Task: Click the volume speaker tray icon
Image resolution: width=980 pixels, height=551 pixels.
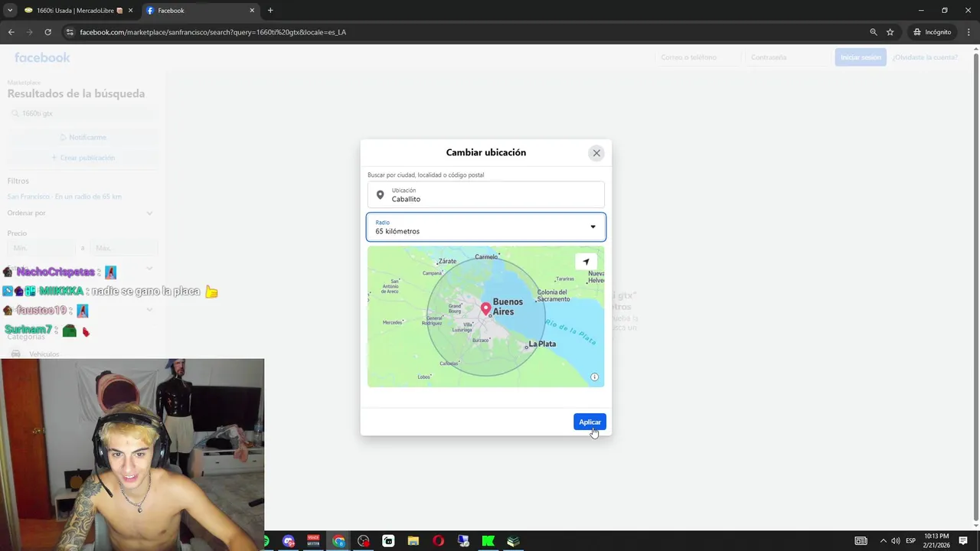Action: (896, 541)
